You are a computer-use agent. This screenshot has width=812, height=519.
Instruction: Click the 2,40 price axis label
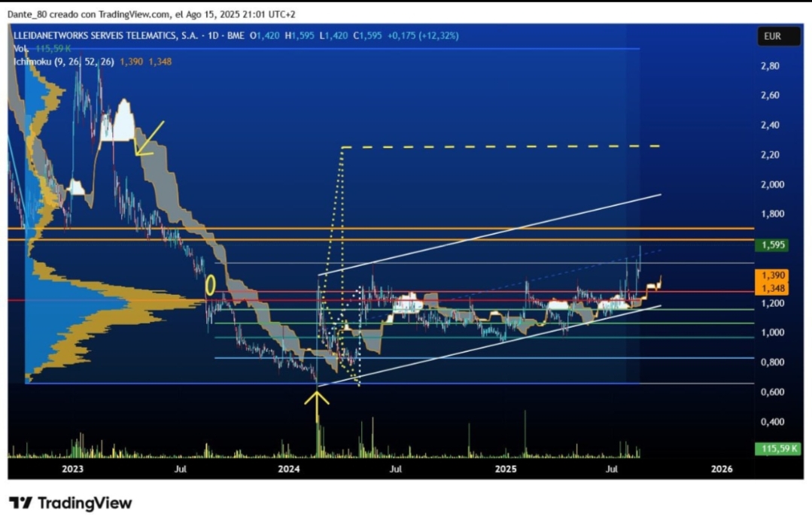[x=770, y=125]
